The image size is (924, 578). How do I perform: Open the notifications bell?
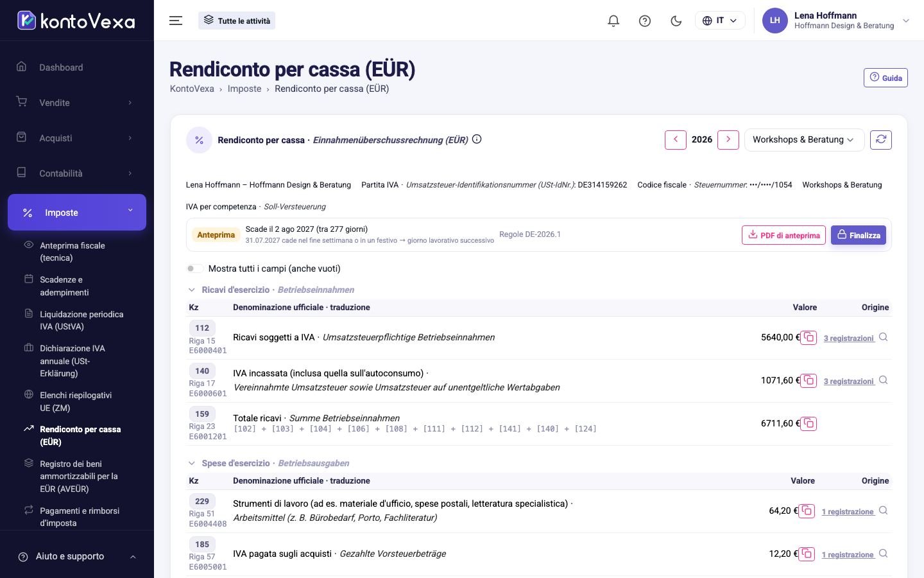[613, 21]
